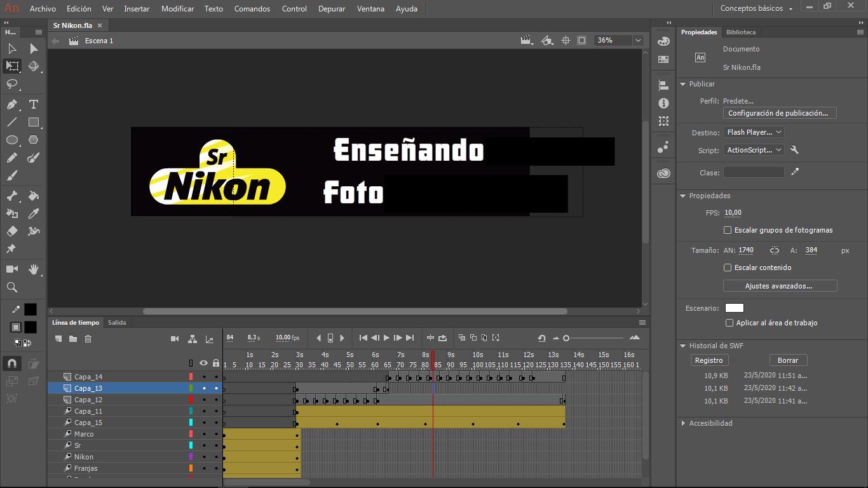The image size is (868, 488).
Task: Check Aplicar al área de trabajo
Action: point(729,323)
